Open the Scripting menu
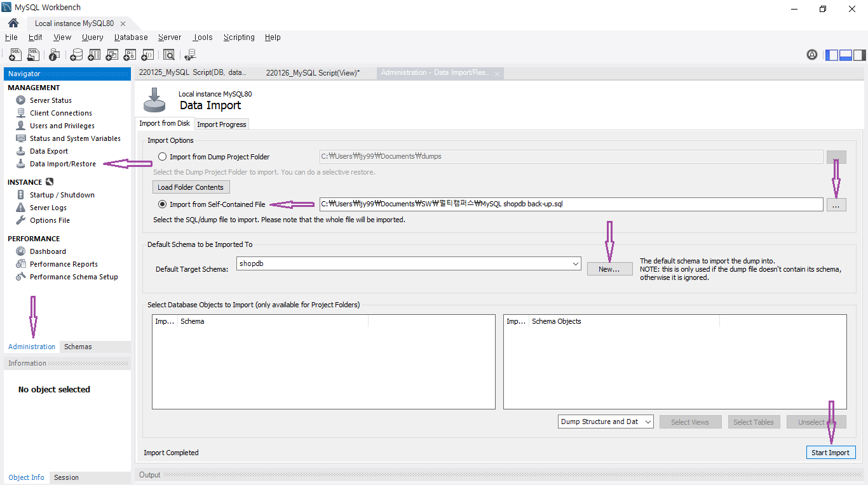This screenshot has width=868, height=485. click(x=239, y=37)
